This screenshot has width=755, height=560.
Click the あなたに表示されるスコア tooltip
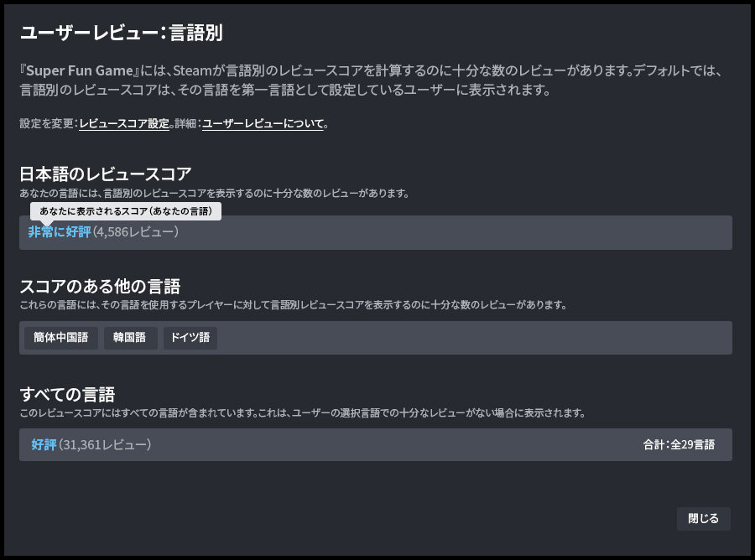pyautogui.click(x=125, y=211)
